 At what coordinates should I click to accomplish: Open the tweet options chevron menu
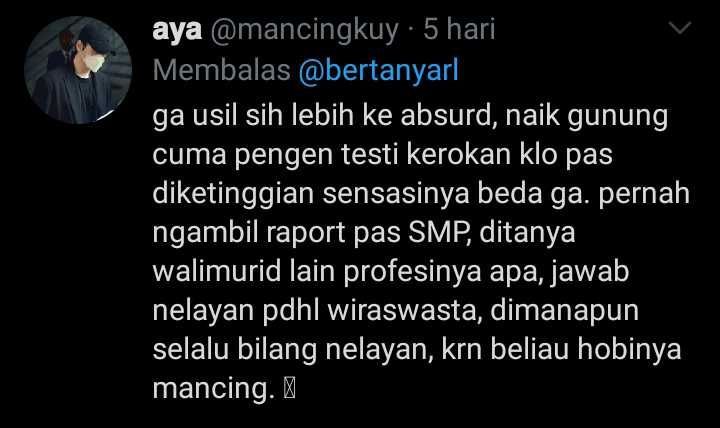click(x=680, y=28)
